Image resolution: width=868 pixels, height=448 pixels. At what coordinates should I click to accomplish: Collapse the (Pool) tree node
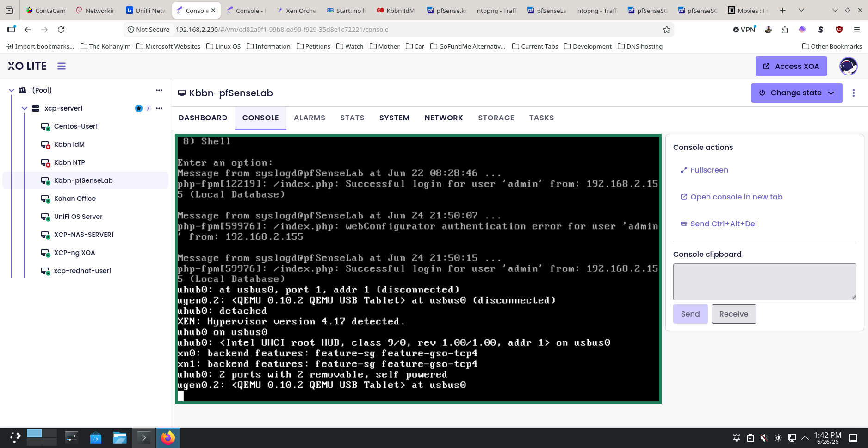click(12, 90)
